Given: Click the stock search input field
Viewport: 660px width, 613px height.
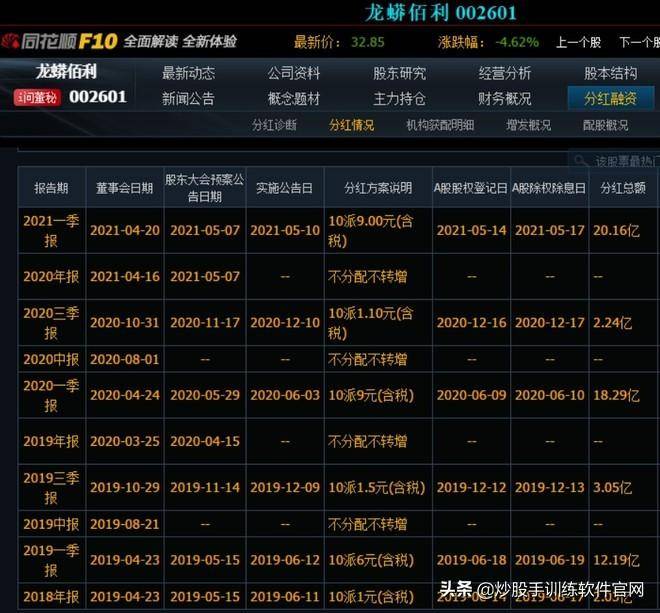Looking at the screenshot, I should tap(614, 161).
